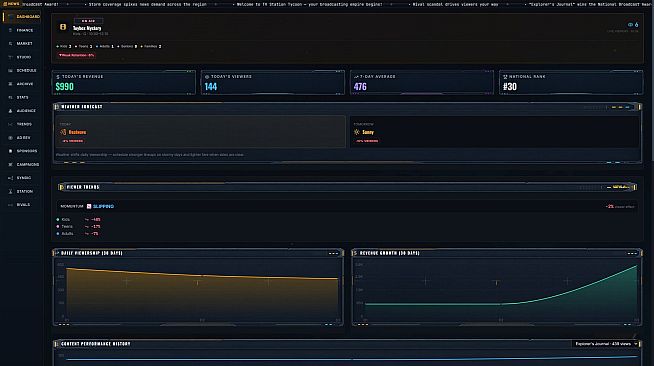Open the Syndic section
Screen dimensions: 654x366
click(x=23, y=178)
